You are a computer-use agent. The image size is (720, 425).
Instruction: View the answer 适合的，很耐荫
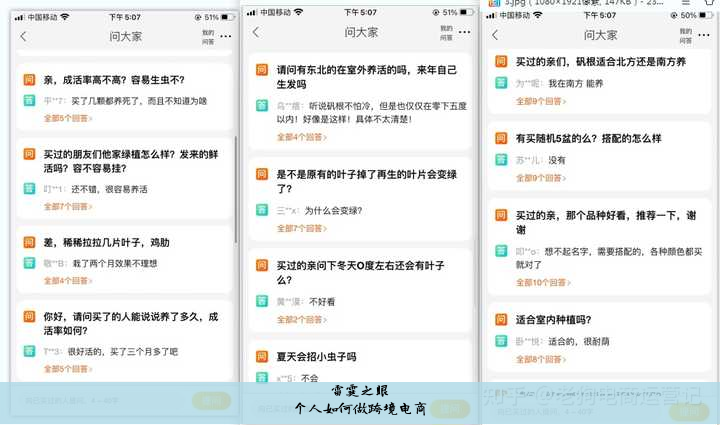click(577, 341)
